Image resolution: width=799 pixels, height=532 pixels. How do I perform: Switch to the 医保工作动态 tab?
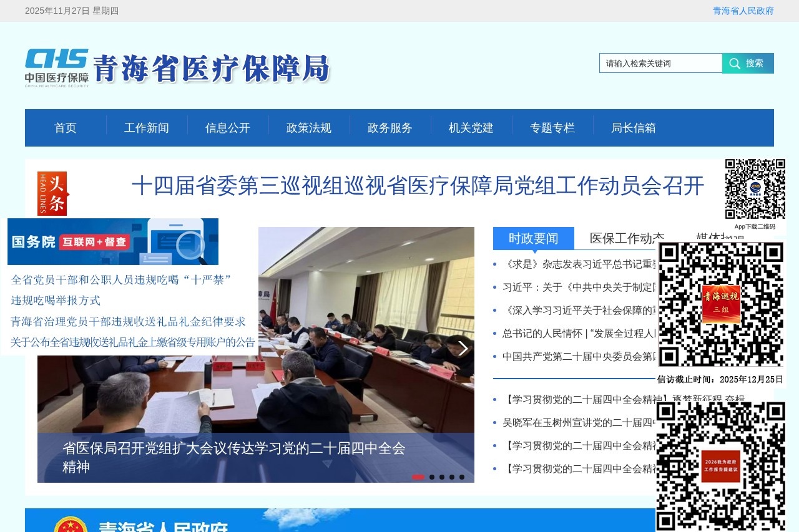click(x=625, y=238)
